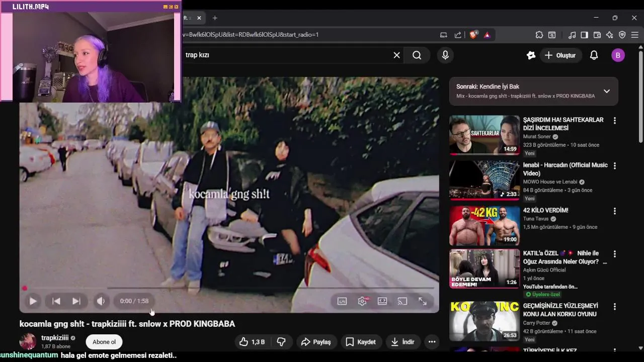
Task: Open Brave Shields lion icon
Action: click(x=473, y=35)
